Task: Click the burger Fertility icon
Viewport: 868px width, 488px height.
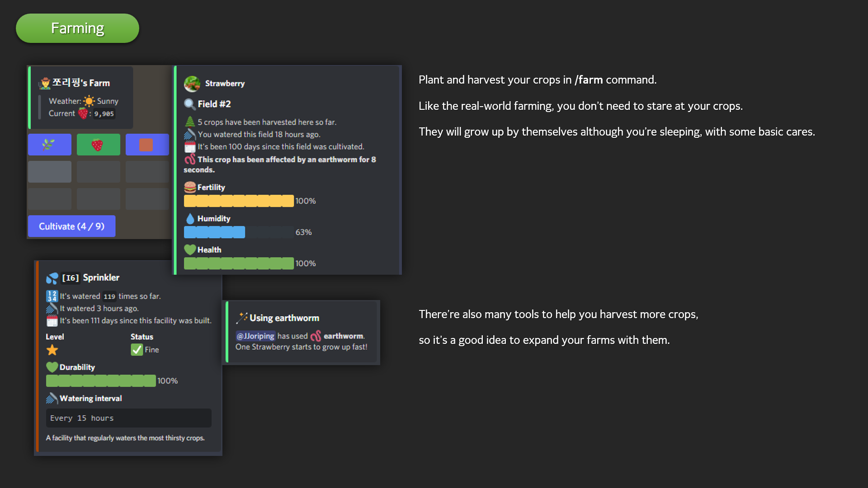Action: [x=190, y=187]
